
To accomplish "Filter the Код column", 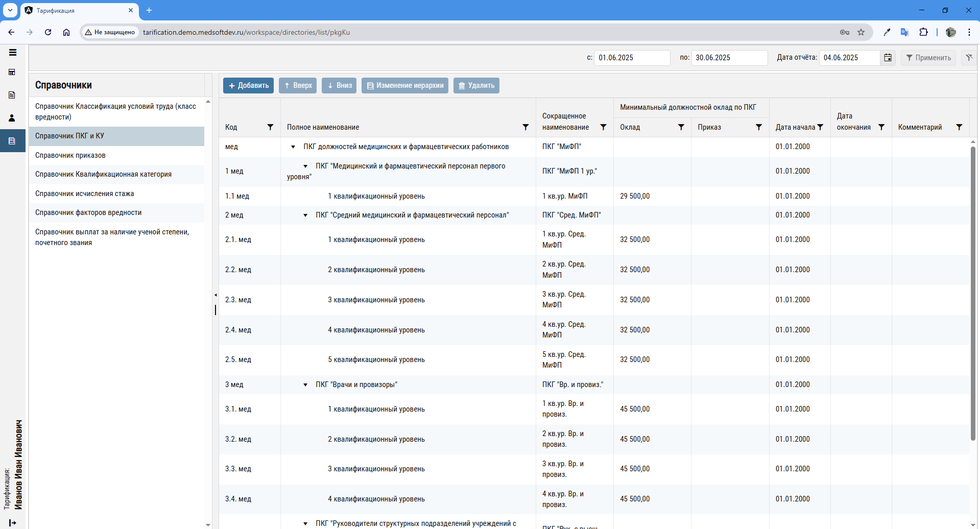I will pyautogui.click(x=270, y=127).
